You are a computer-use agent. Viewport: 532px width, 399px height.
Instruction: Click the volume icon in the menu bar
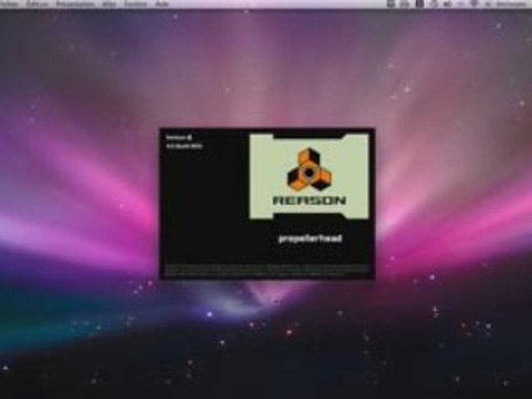(x=448, y=4)
